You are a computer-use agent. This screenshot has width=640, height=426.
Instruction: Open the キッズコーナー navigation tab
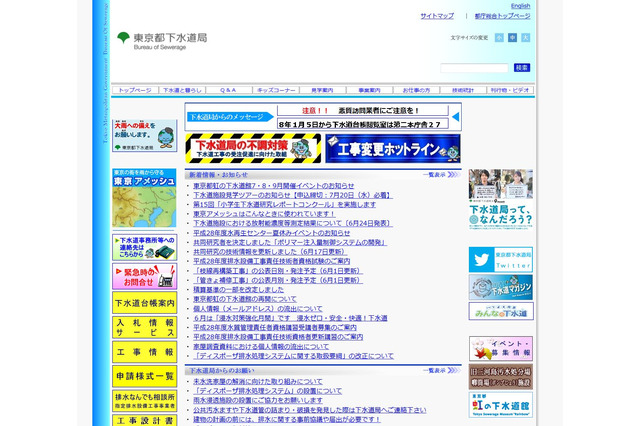click(x=276, y=90)
